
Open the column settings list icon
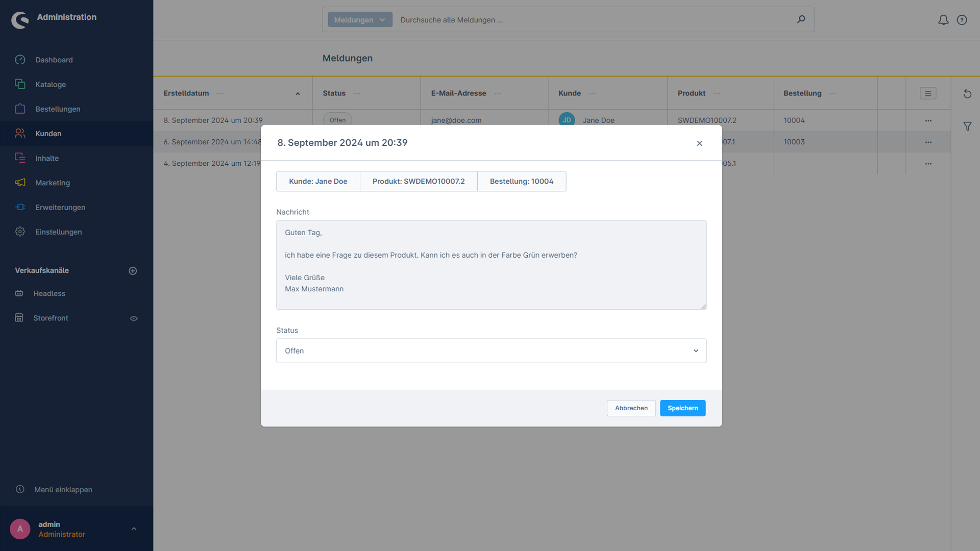(x=928, y=93)
